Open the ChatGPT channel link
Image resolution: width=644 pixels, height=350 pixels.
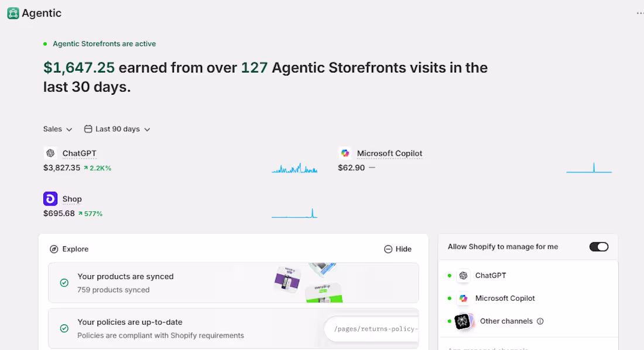click(79, 153)
